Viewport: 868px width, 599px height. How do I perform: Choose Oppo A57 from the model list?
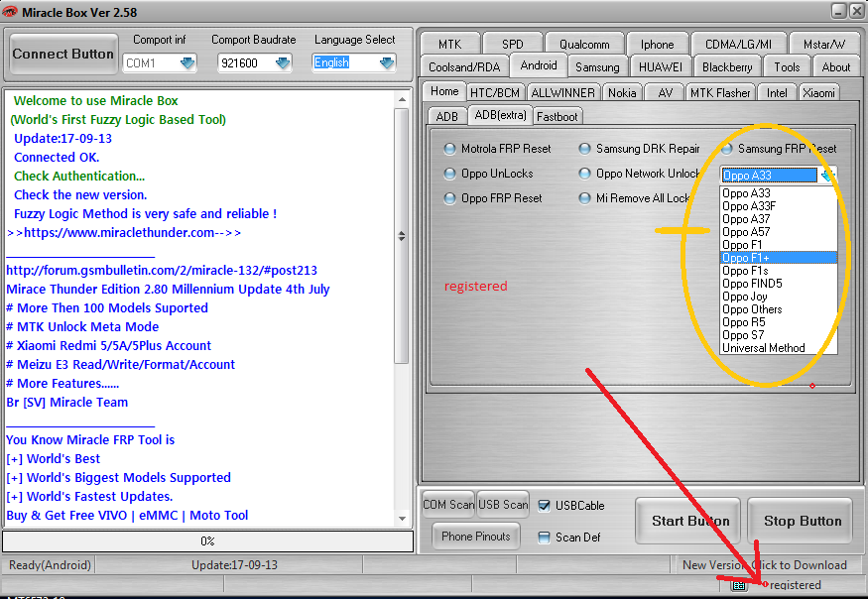point(779,232)
